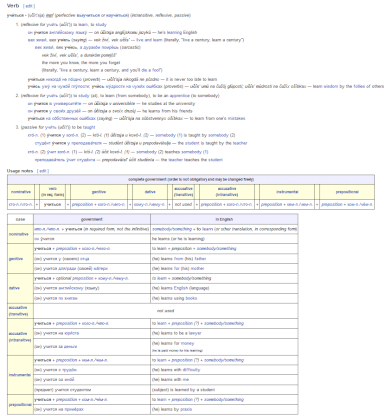Select 'genitive' header in complete government table
Image resolution: width=391 pixels, height=420 pixels.
coord(99,192)
